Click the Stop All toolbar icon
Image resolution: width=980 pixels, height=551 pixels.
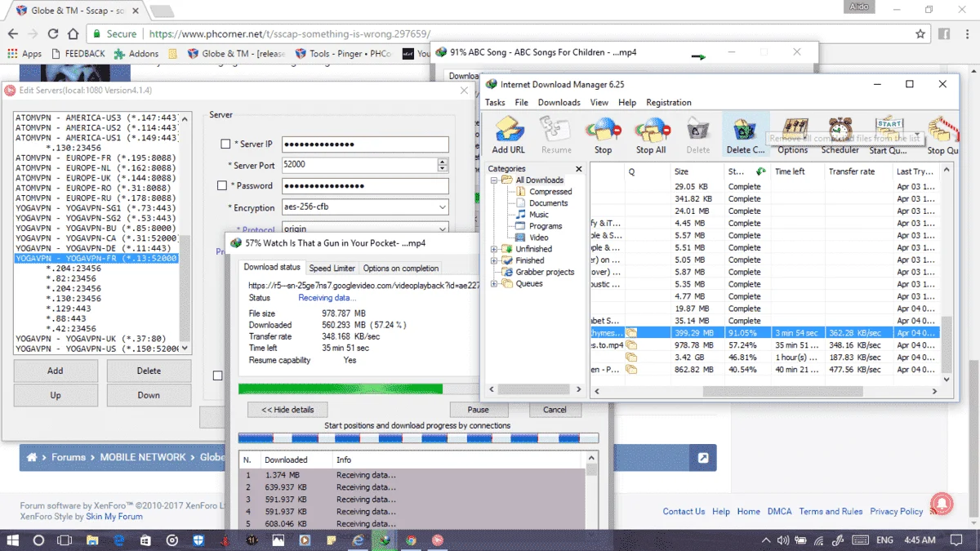(x=651, y=134)
